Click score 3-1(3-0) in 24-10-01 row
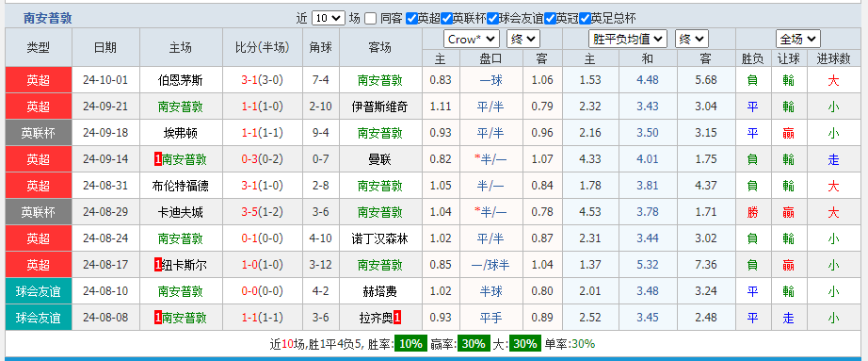Viewport: 868px width, 361px height. [x=263, y=80]
